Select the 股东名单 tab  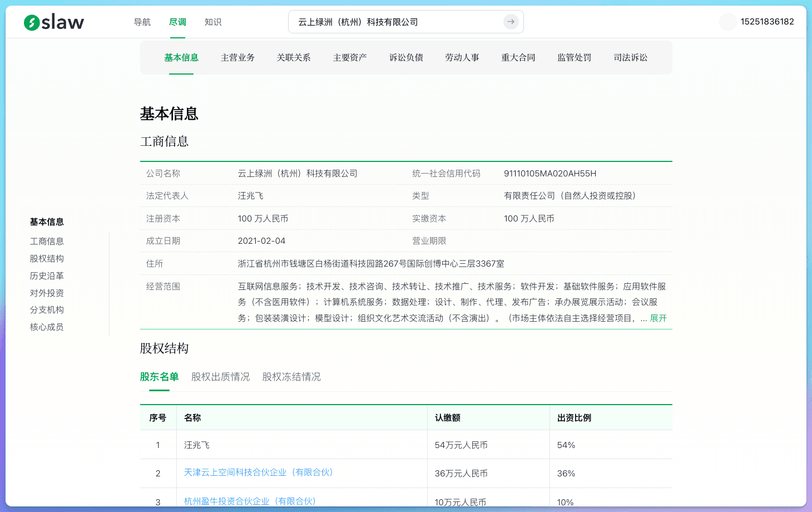(x=159, y=377)
